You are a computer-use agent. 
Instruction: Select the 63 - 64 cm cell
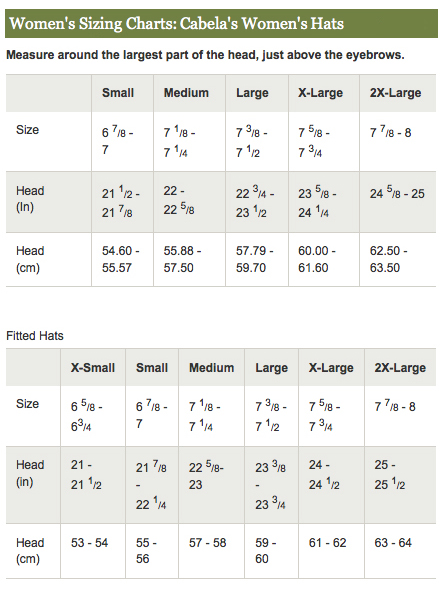pyautogui.click(x=400, y=551)
